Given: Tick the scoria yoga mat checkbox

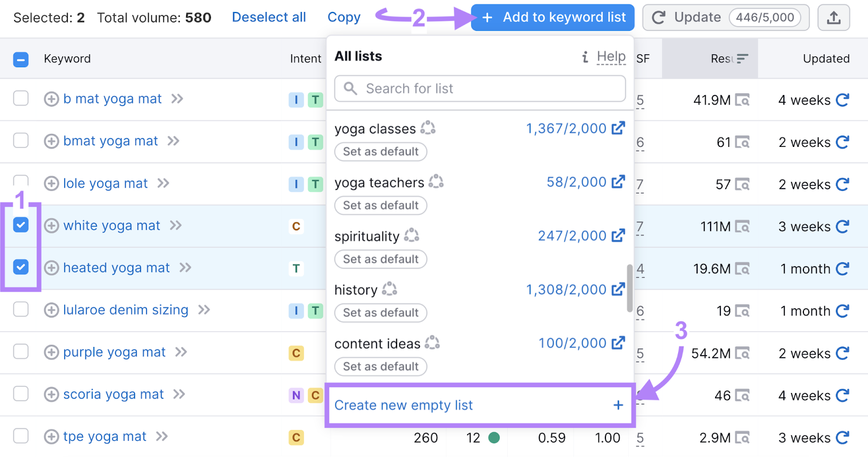Looking at the screenshot, I should point(21,394).
